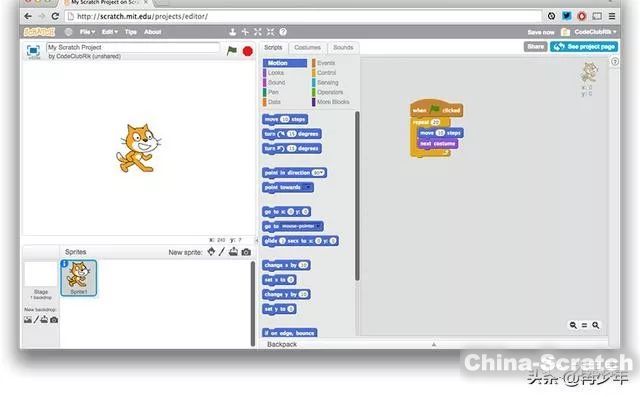
Task: Switch to the Costumes tab
Action: click(307, 47)
